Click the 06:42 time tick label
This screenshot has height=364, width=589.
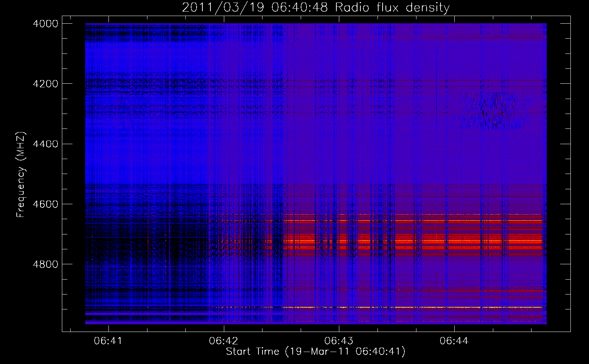(x=224, y=341)
